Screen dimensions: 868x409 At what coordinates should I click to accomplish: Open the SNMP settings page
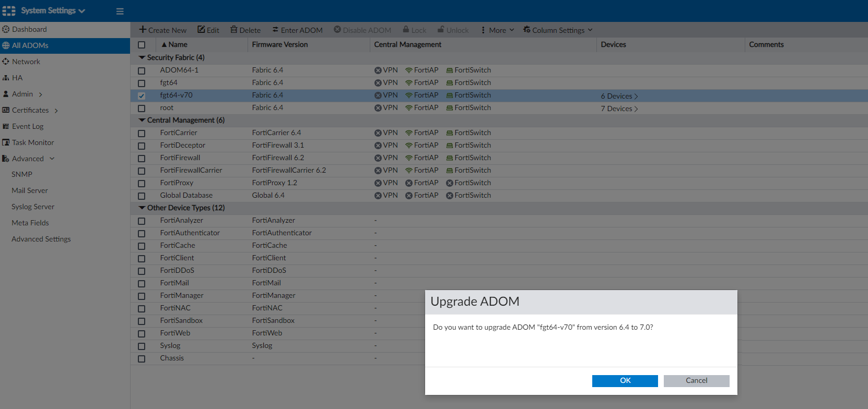[x=22, y=174]
